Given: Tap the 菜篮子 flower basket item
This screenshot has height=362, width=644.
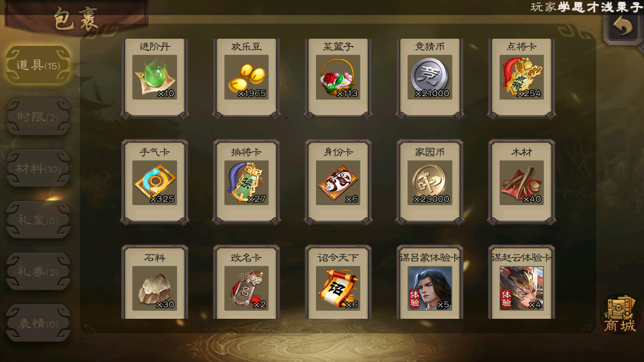Looking at the screenshot, I should (338, 77).
